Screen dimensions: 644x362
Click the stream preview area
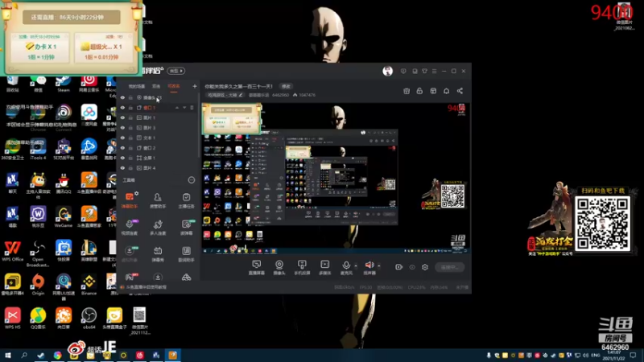coord(336,178)
